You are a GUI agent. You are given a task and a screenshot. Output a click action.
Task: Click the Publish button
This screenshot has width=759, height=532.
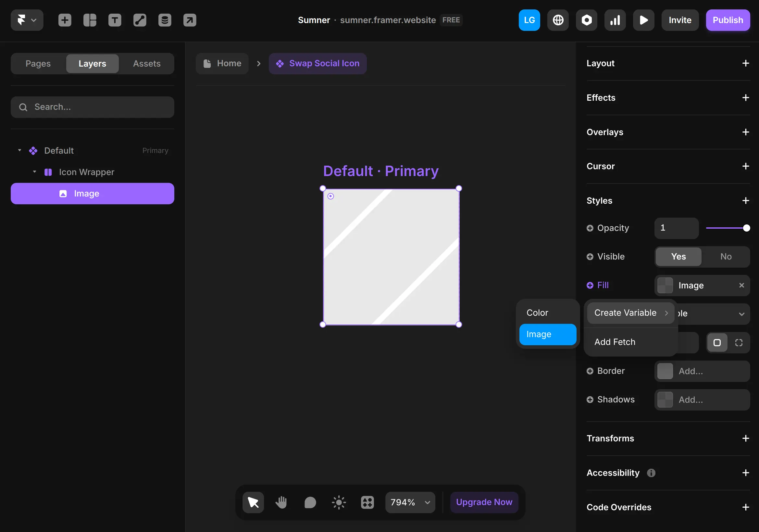[728, 20]
